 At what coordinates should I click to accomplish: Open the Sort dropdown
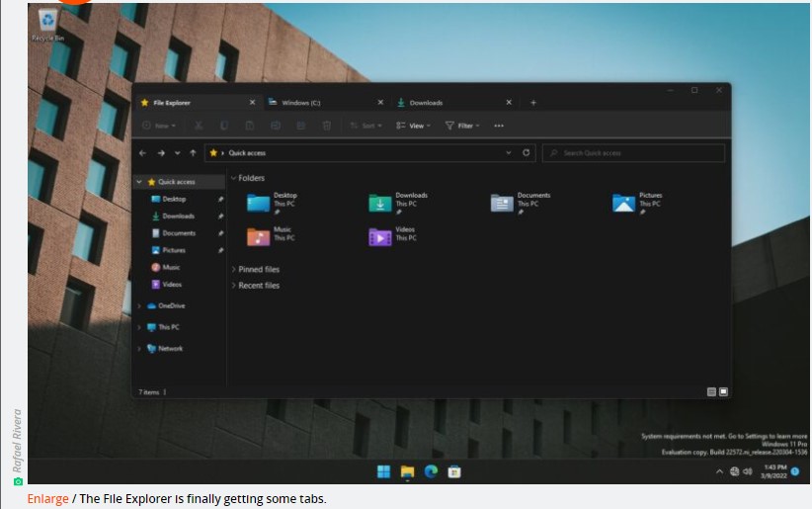[x=366, y=126]
